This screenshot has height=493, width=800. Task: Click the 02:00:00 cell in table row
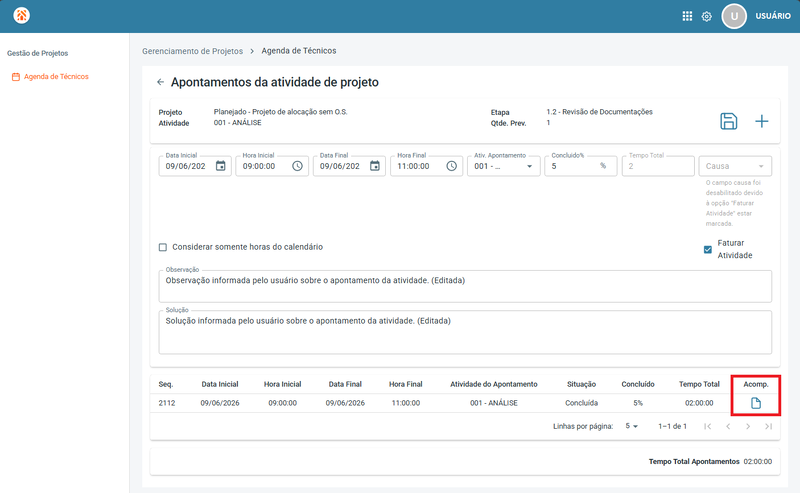699,403
